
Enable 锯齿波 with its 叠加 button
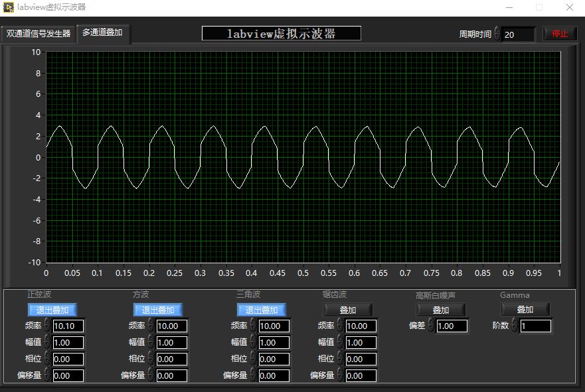(x=348, y=310)
